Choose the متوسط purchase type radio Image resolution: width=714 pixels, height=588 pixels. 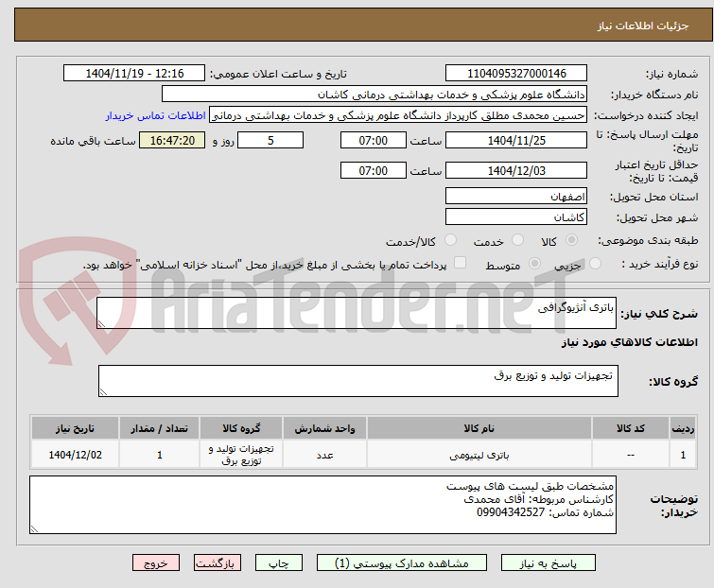click(x=534, y=264)
